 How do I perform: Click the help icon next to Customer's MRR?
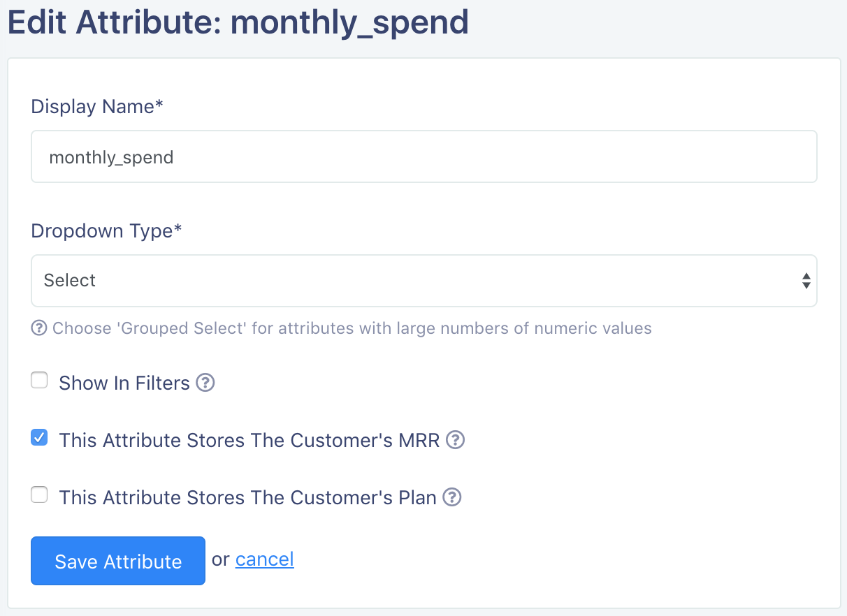tap(456, 440)
